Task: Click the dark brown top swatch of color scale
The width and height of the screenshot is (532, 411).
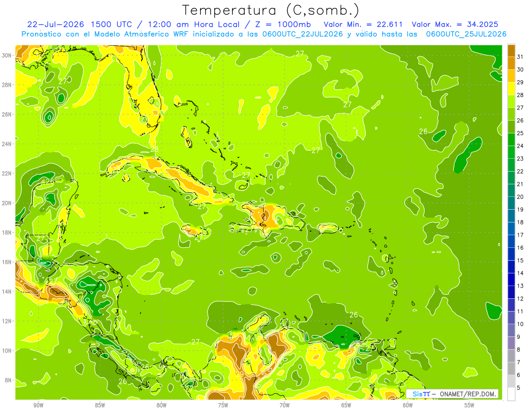Action: [x=511, y=51]
